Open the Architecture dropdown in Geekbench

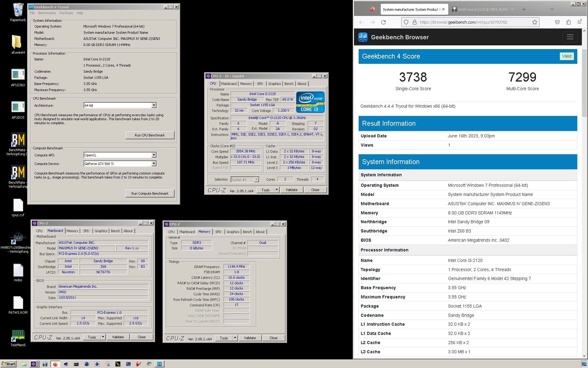(x=154, y=105)
